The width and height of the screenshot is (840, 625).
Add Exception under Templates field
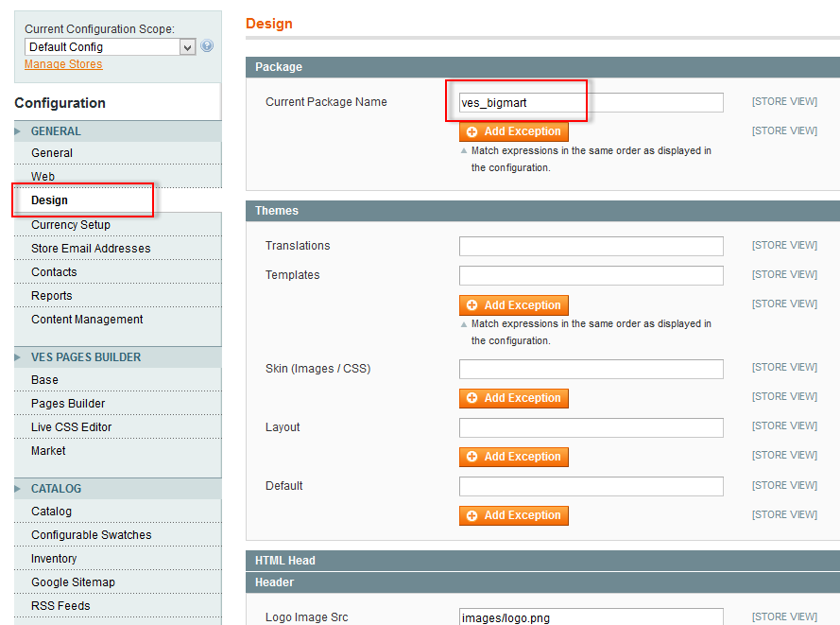[514, 305]
